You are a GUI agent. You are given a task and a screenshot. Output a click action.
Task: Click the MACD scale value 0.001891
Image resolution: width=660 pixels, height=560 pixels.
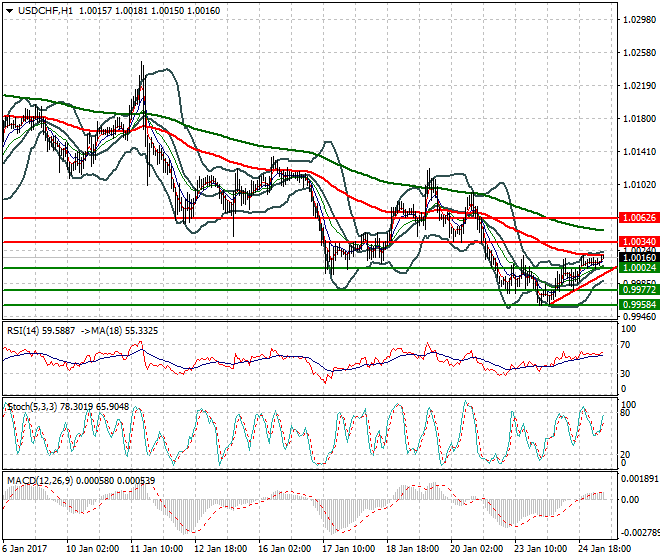[640, 479]
